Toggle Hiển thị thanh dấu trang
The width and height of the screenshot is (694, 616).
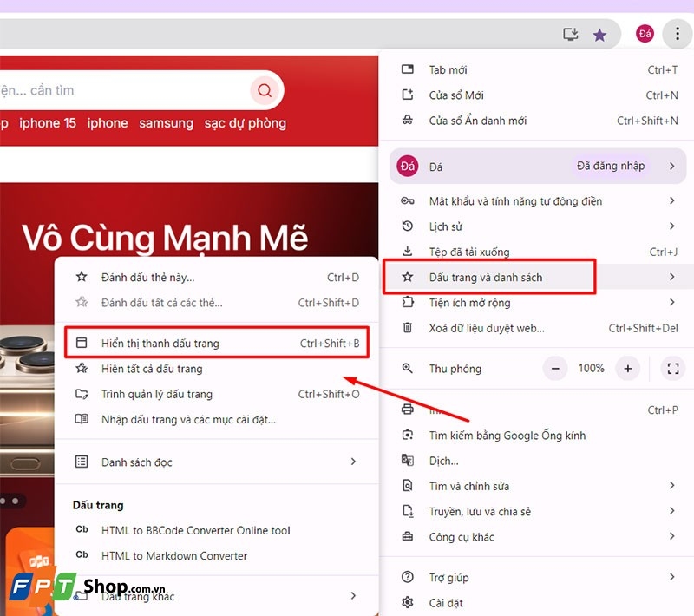217,343
